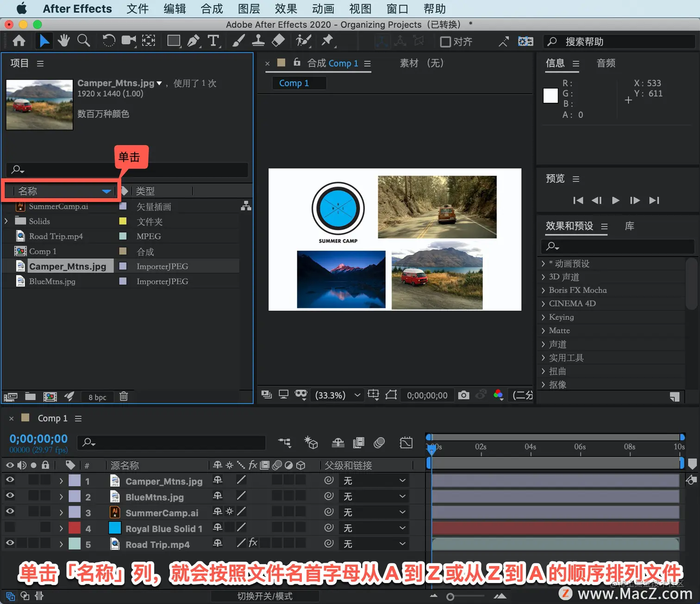Toggle the composition viewer lock icon
The width and height of the screenshot is (700, 604).
click(297, 62)
